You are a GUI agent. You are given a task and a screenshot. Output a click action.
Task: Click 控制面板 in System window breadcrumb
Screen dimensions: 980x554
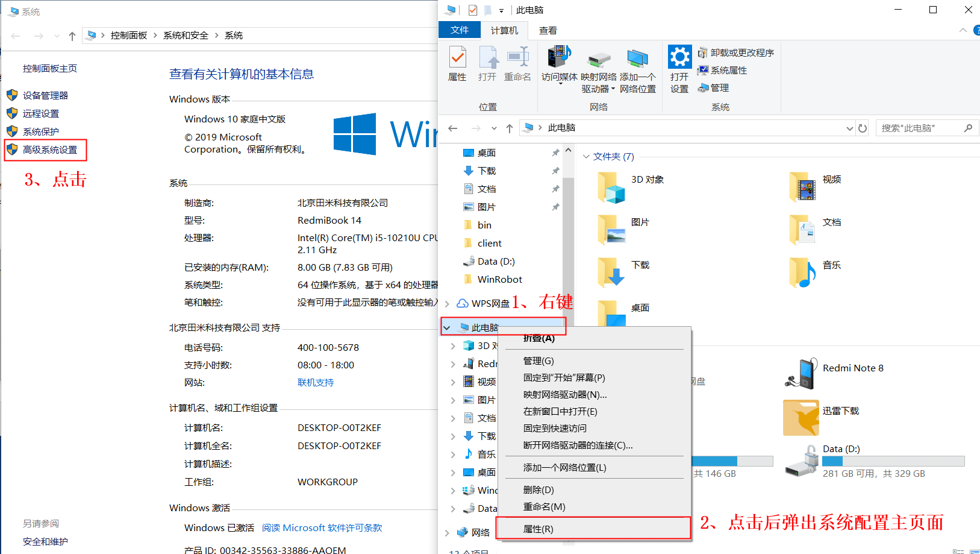tap(129, 36)
